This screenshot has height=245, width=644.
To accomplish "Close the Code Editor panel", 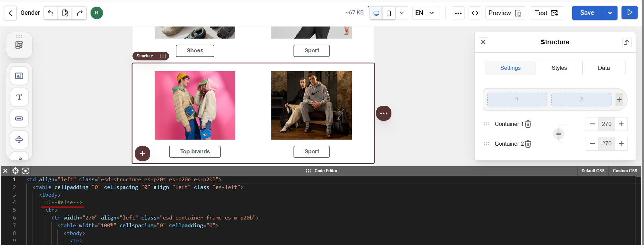I will (5, 171).
